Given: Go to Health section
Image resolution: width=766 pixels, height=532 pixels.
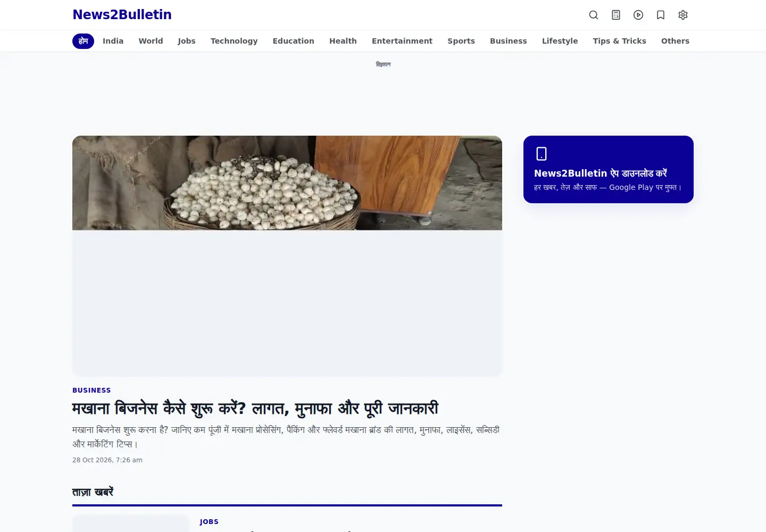Looking at the screenshot, I should 343,41.
